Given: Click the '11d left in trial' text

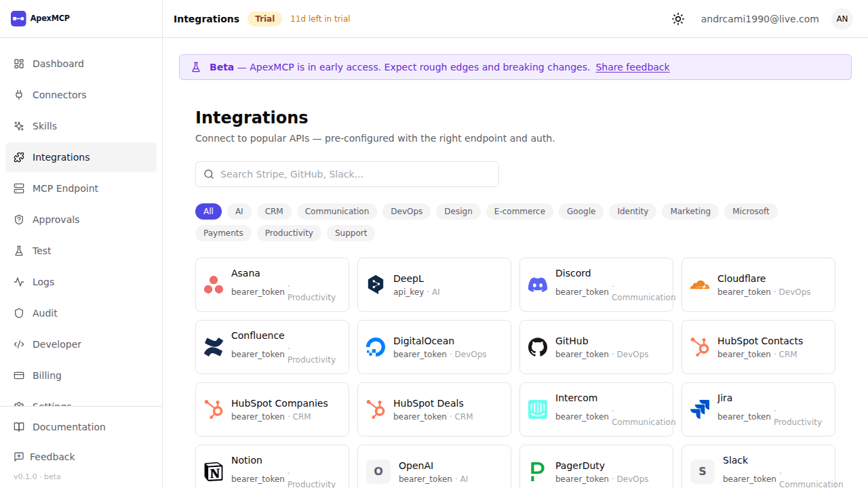Looking at the screenshot, I should click(x=320, y=19).
